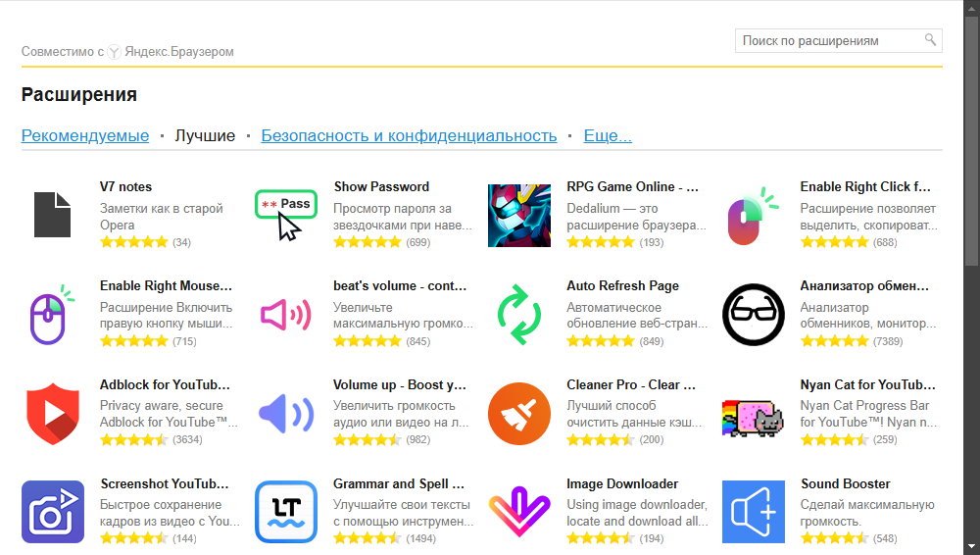980x555 pixels.
Task: Expand the Еще... categories menu
Action: pyautogui.click(x=608, y=135)
